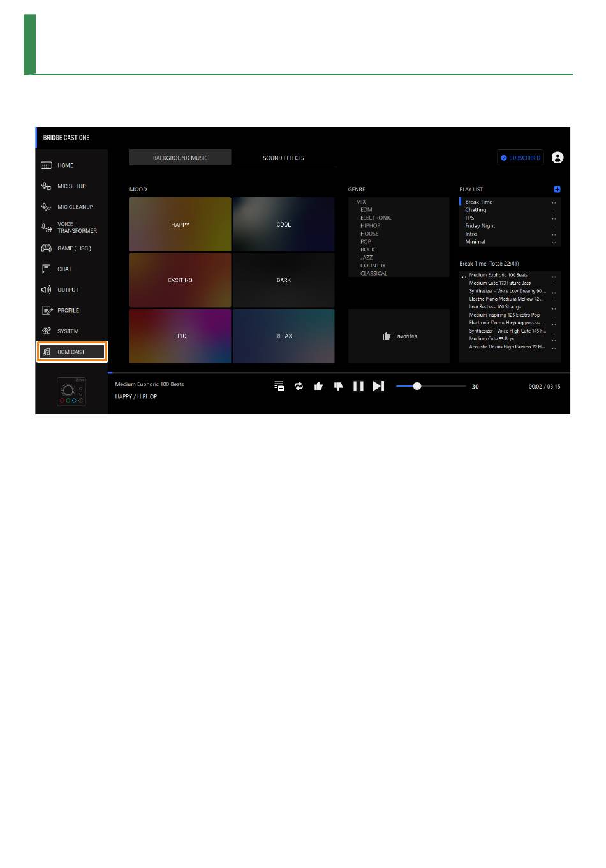Image resolution: width=606 pixels, height=868 pixels.
Task: Select BGM CAST in the sidebar
Action: (x=71, y=352)
